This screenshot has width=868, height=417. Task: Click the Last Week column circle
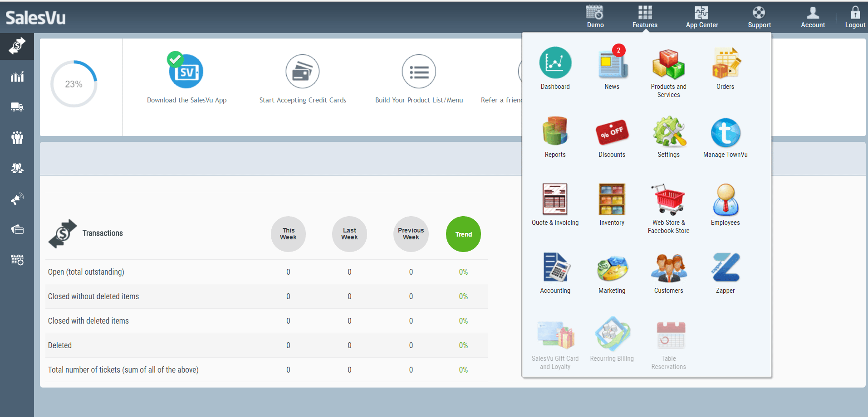pyautogui.click(x=349, y=234)
